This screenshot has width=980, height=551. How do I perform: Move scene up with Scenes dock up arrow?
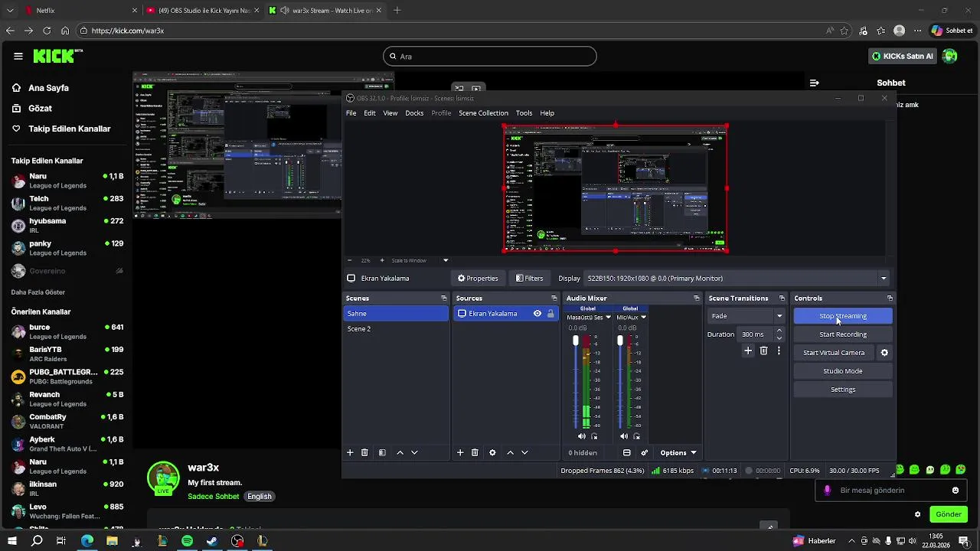click(x=400, y=453)
